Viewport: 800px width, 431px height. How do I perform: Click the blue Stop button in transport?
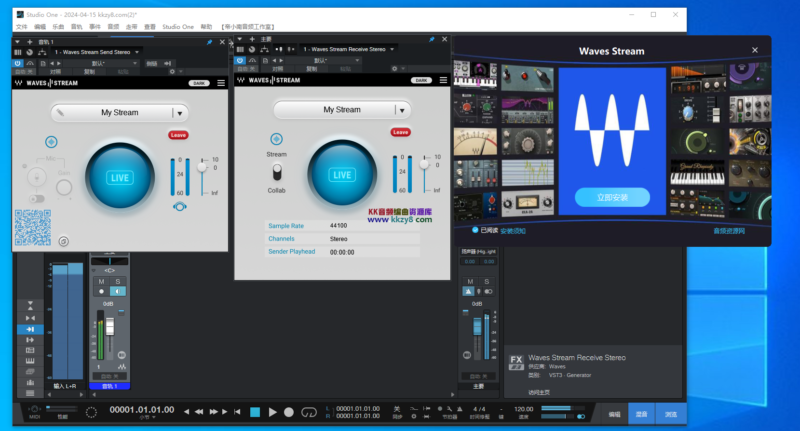pos(255,412)
